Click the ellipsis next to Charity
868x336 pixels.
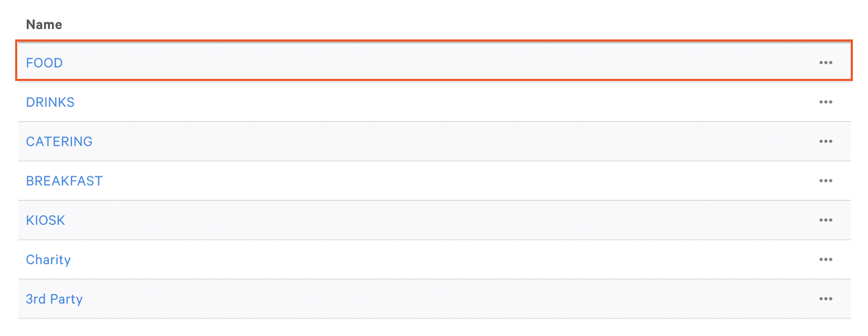click(x=825, y=259)
